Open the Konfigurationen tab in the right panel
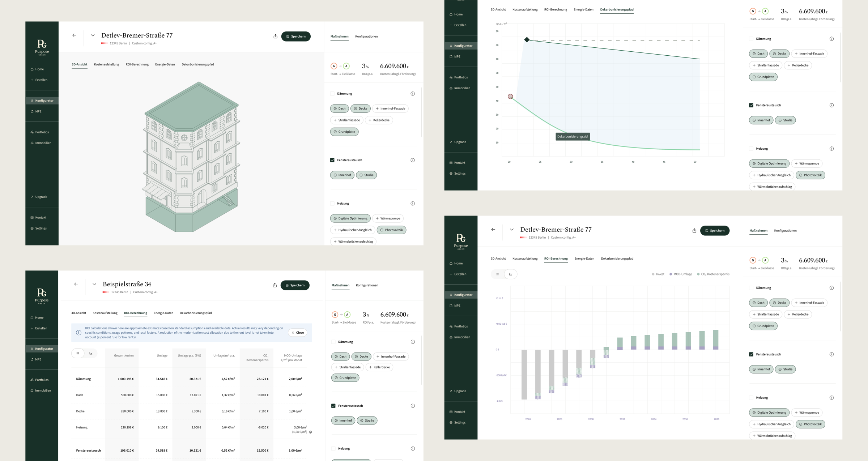Screen dimensions: 868x461 (366, 36)
